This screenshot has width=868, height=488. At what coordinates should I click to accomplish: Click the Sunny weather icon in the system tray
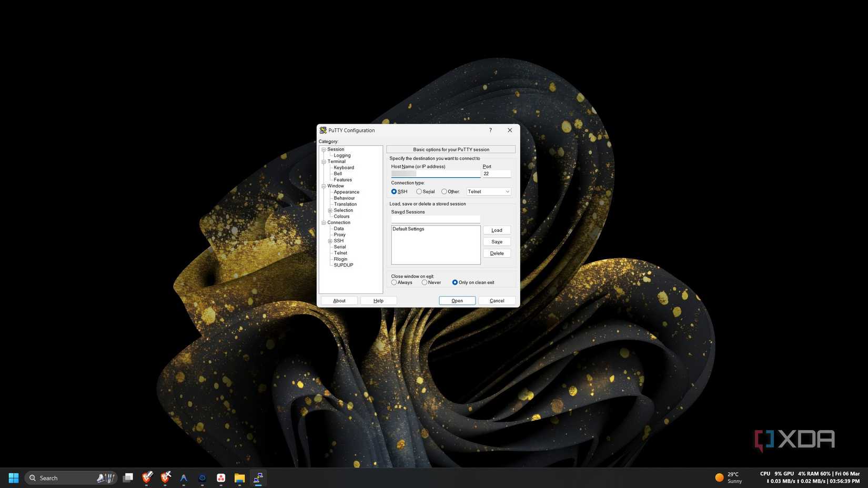pos(719,477)
